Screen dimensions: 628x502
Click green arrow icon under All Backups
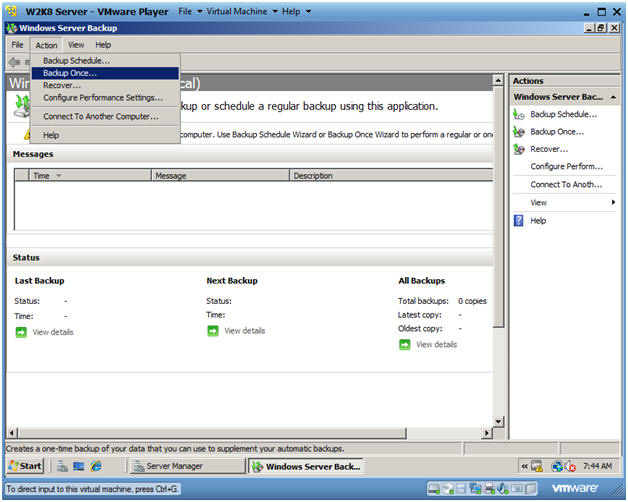(405, 345)
